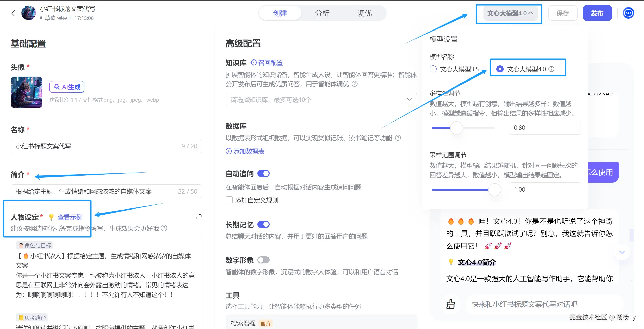This screenshot has height=329, width=644.
Task: Turn off the 长期记忆 switch
Action: point(263,224)
